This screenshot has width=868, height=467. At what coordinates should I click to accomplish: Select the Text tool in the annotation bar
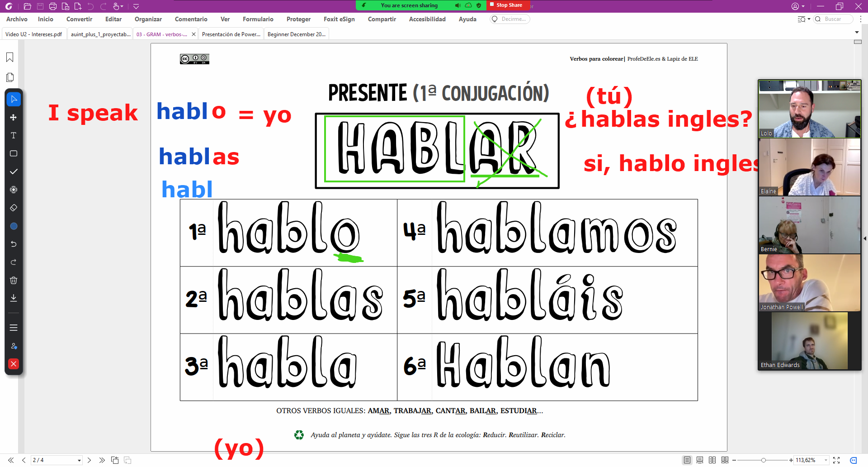(x=14, y=135)
